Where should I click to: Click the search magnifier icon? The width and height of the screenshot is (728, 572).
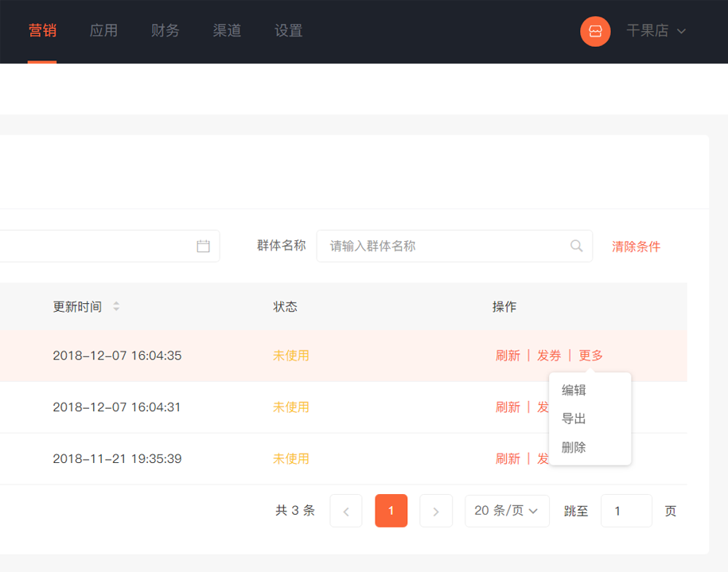(577, 247)
